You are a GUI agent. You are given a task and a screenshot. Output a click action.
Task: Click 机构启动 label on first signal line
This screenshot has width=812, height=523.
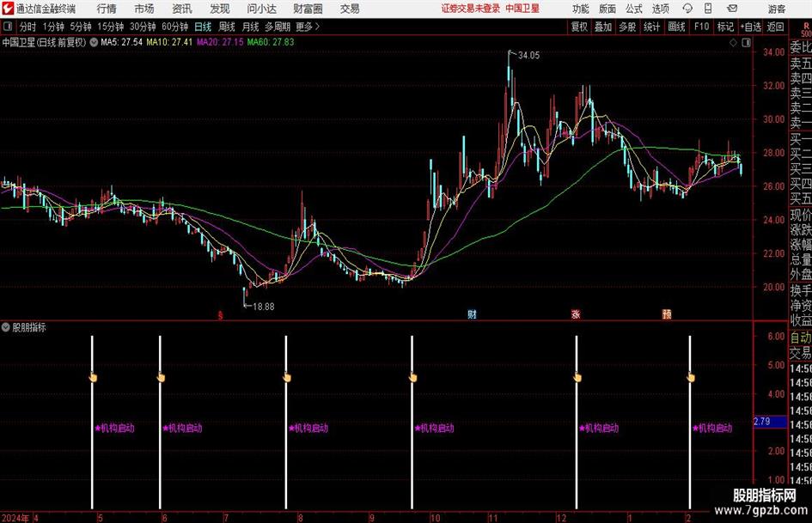pyautogui.click(x=118, y=429)
